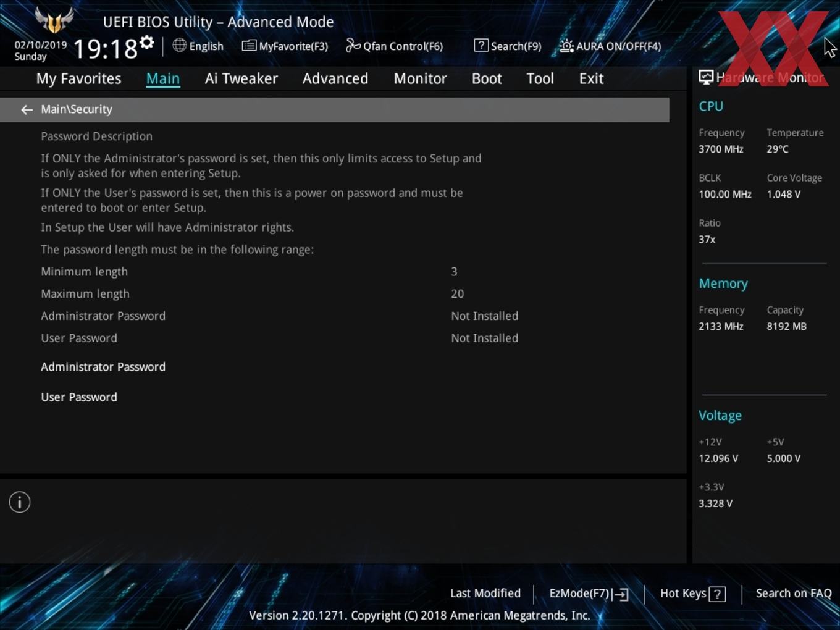Click Voltage heading in Hardware Monitor
This screenshot has width=840, height=630.
[x=720, y=416]
